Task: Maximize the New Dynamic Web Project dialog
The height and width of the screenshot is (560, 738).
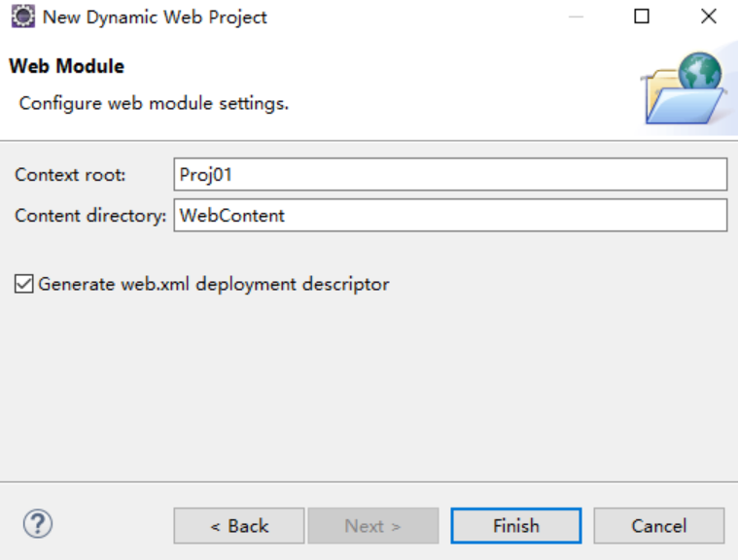Action: [642, 17]
